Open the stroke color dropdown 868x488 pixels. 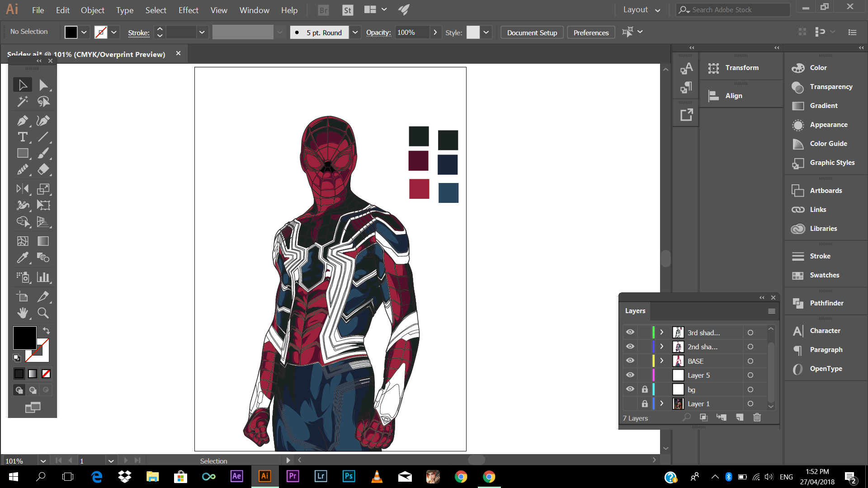(x=114, y=32)
